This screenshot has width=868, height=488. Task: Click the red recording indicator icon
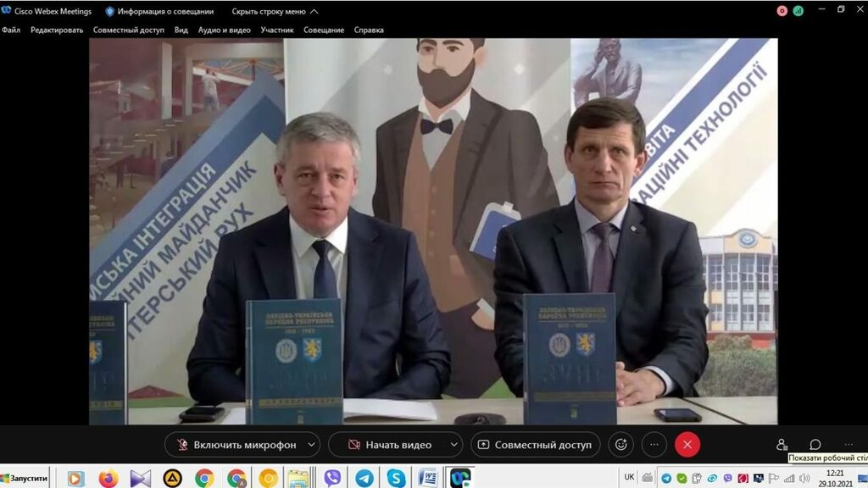click(x=782, y=11)
